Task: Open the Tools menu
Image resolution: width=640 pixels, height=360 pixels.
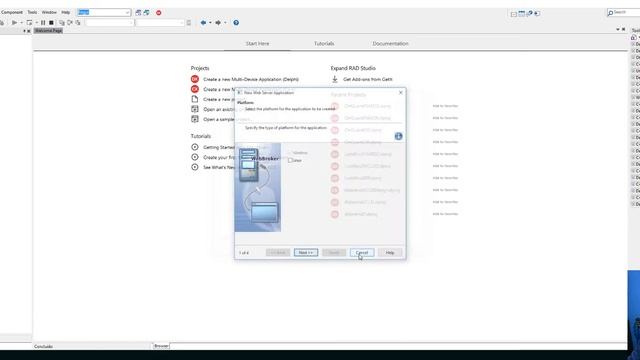Action: [x=32, y=12]
